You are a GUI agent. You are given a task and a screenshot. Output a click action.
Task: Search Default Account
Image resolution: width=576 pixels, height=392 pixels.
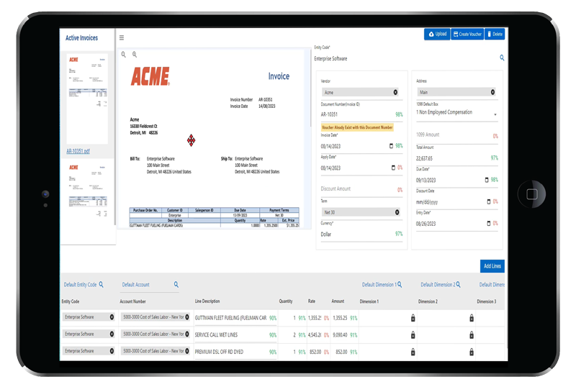[x=176, y=284]
